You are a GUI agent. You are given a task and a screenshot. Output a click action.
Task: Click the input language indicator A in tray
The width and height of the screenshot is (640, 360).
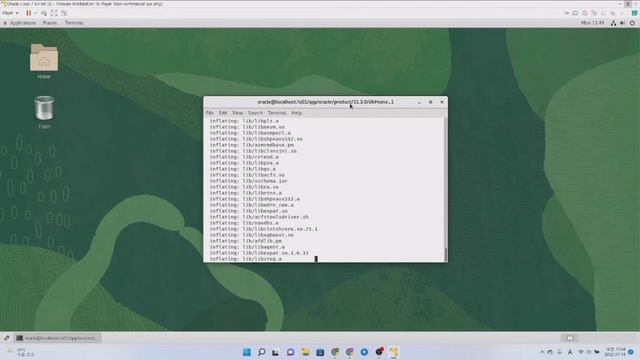[x=570, y=352]
